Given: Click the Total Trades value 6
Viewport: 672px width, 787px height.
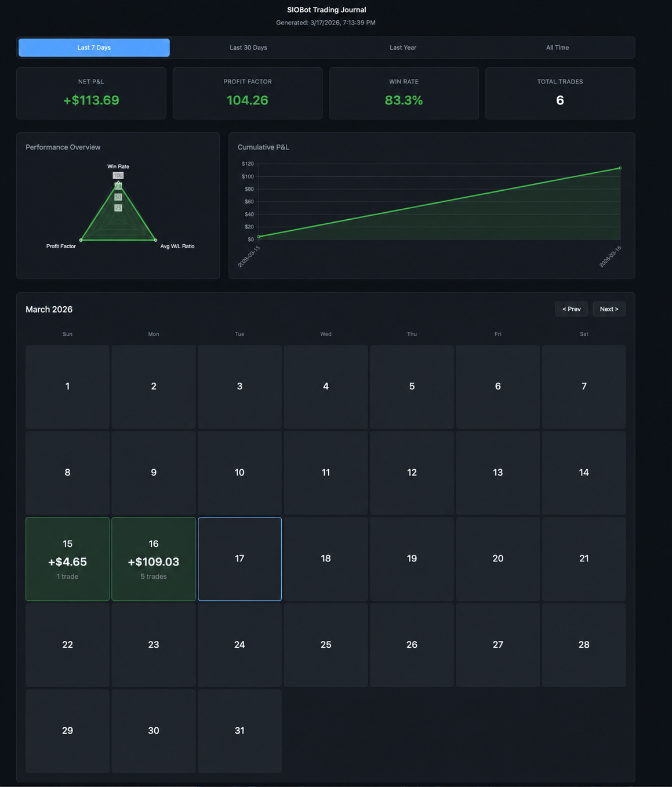Looking at the screenshot, I should [560, 100].
